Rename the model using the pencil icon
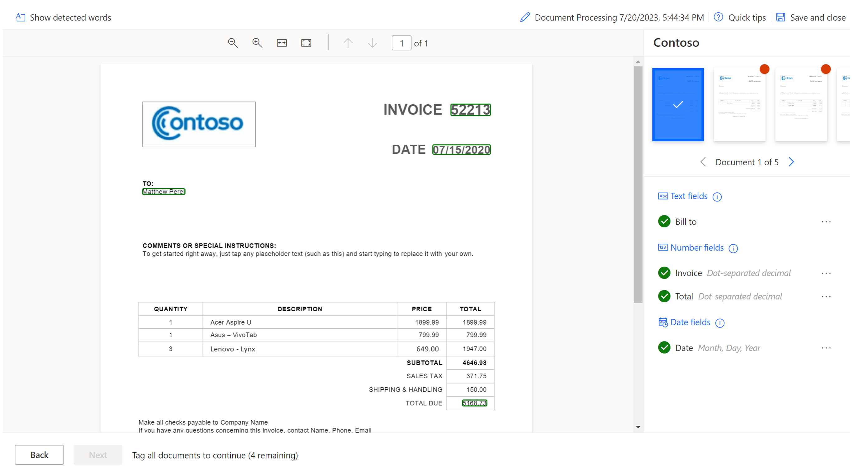Image resolution: width=868 pixels, height=475 pixels. [525, 17]
